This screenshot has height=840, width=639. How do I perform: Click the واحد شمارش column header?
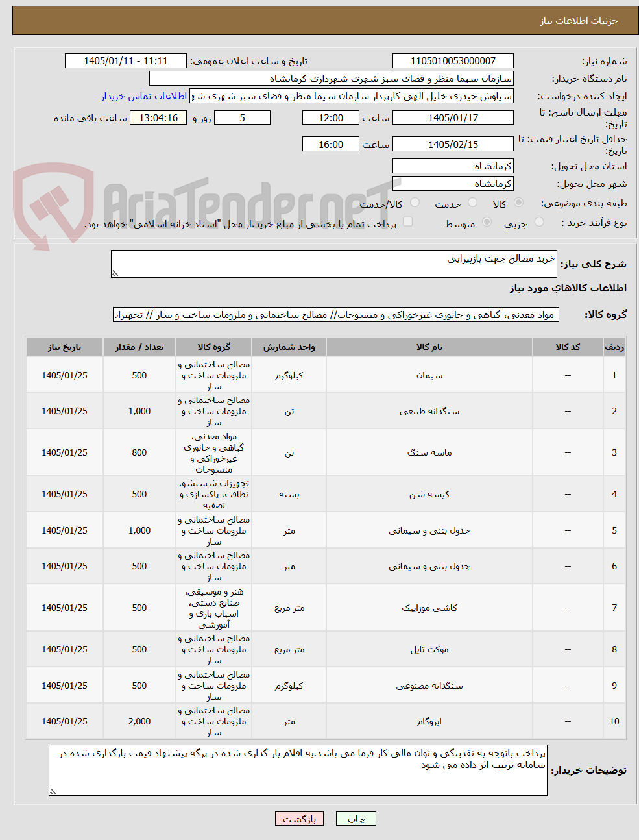[x=289, y=347]
